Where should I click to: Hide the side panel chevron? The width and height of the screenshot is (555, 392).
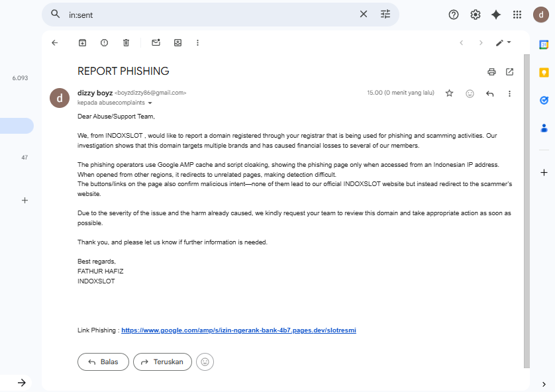544,384
